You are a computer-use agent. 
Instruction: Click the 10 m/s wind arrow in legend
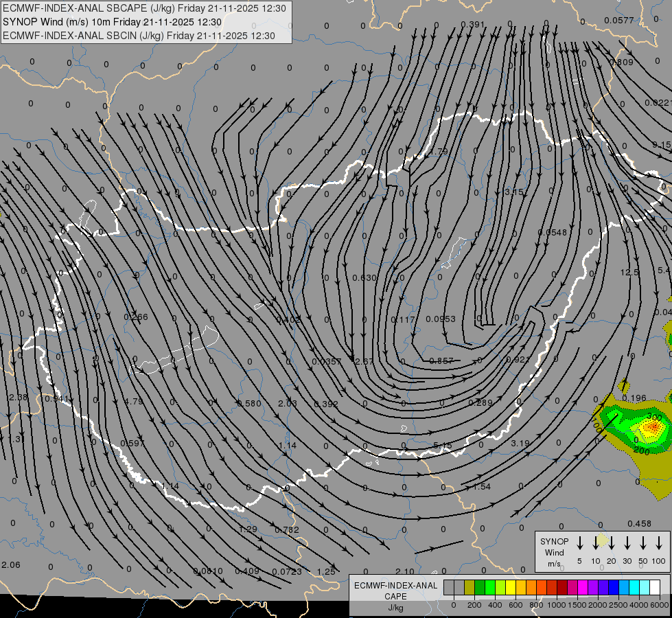click(x=596, y=543)
